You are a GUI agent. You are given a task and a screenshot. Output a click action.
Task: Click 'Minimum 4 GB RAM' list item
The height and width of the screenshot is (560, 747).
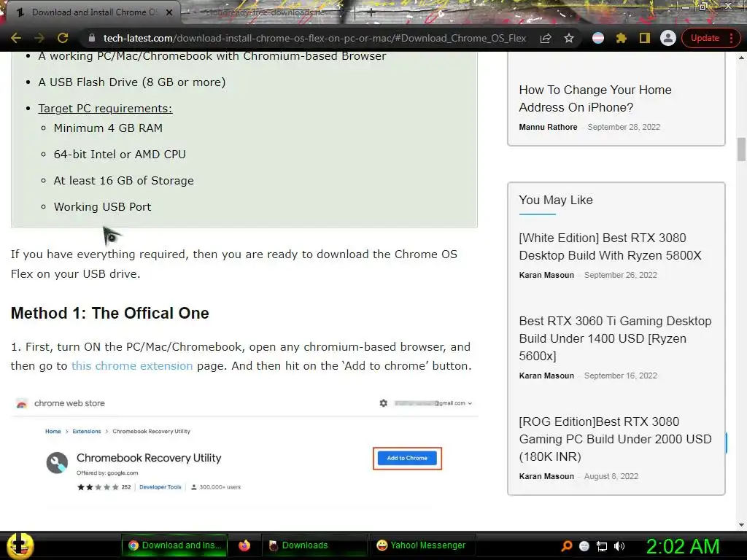coord(108,128)
